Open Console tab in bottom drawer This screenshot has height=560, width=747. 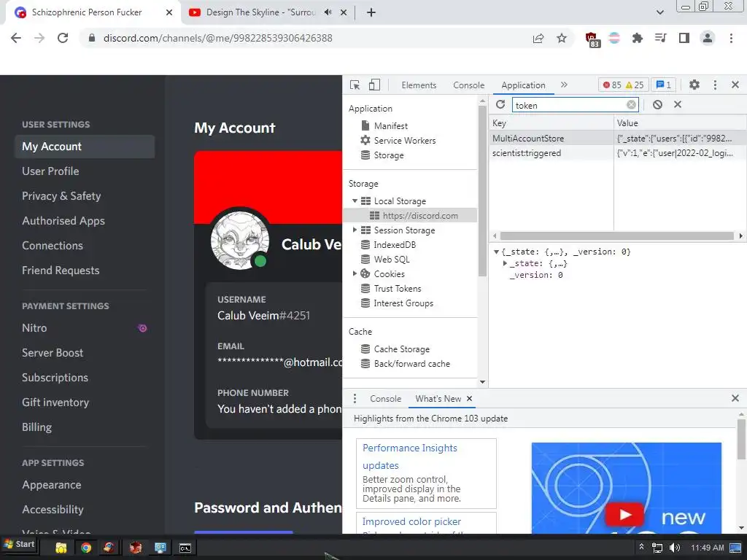[385, 399]
